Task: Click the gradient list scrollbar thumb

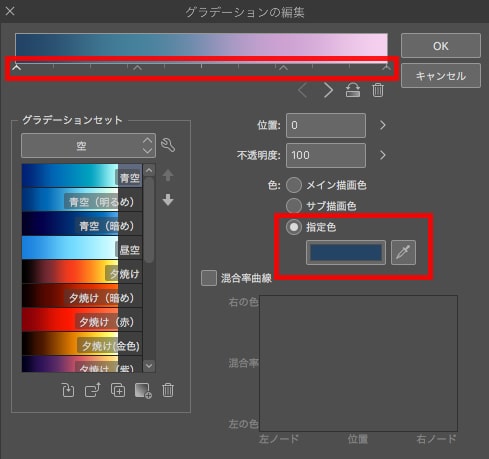Action: 149,220
